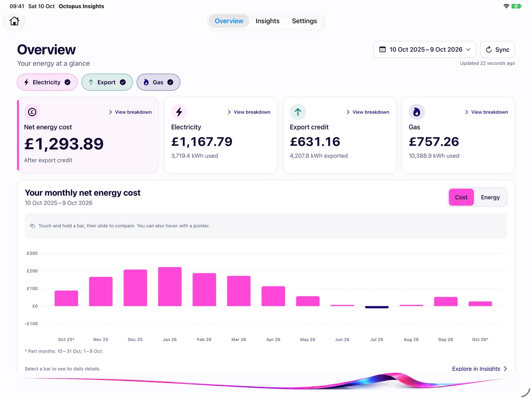
Task: Click the Wi-Fi status icon
Action: pyautogui.click(x=506, y=6)
